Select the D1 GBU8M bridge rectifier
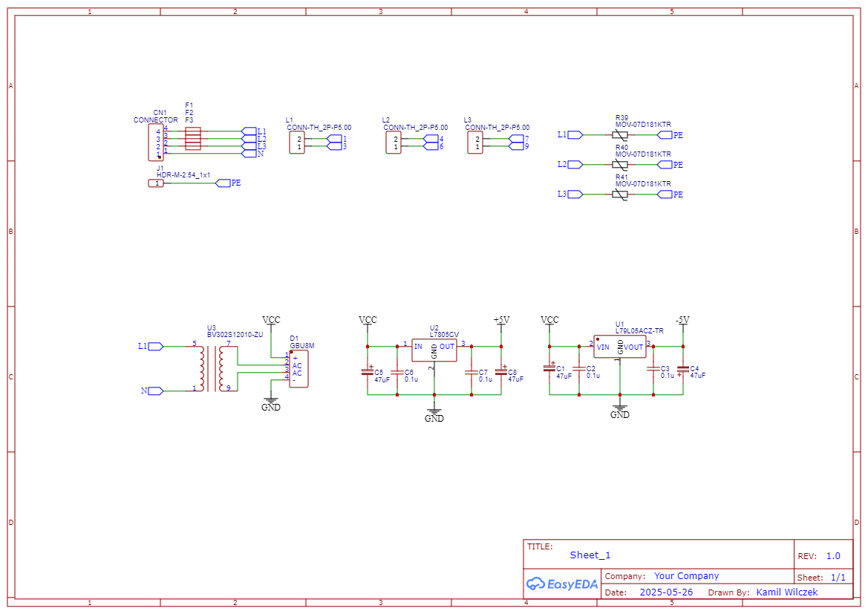868x614 pixels. pos(299,369)
